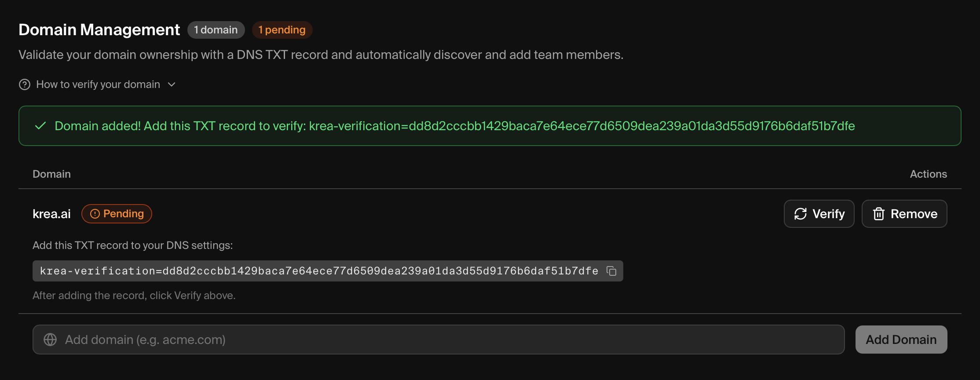This screenshot has height=380, width=980.
Task: Click the green "Domain added!" banner message
Action: tap(454, 126)
